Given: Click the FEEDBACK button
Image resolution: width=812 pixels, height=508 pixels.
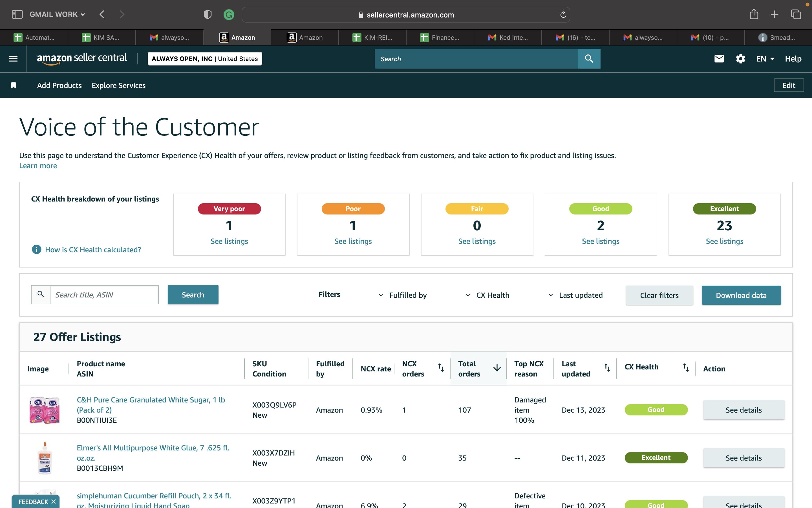Looking at the screenshot, I should click(x=33, y=502).
